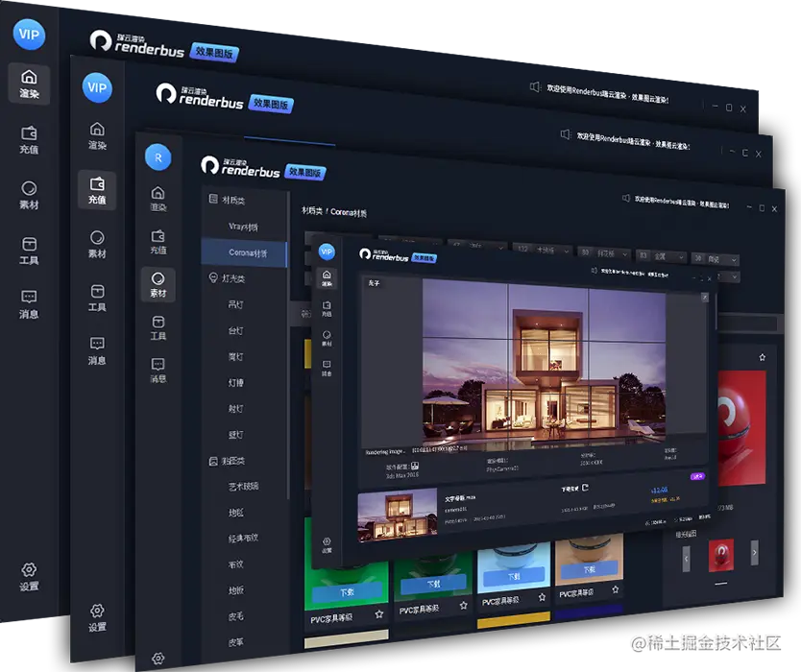The width and height of the screenshot is (801, 672).
Task: Select 灯带 under the lighting category
Action: click(x=235, y=382)
